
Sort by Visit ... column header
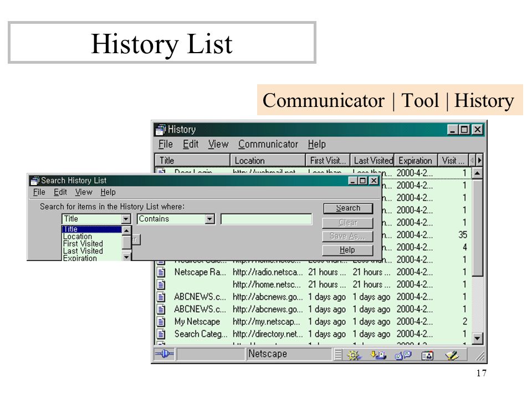tap(453, 161)
